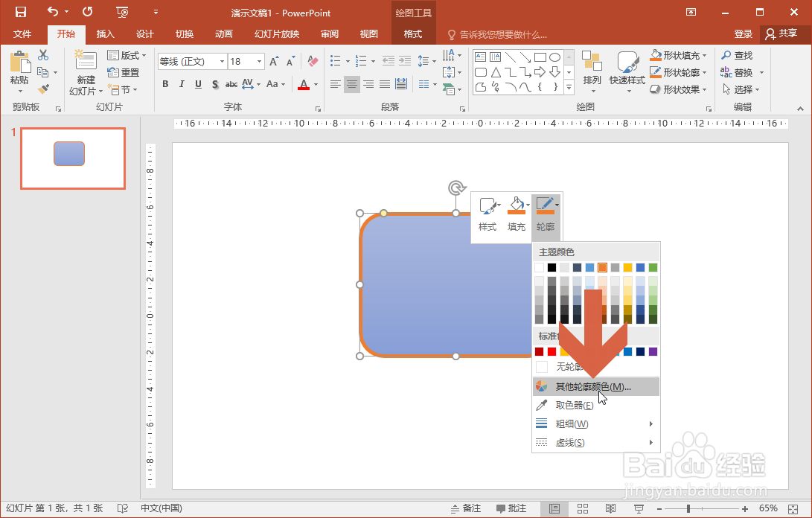Adjust the zoom slider handle

(688, 508)
